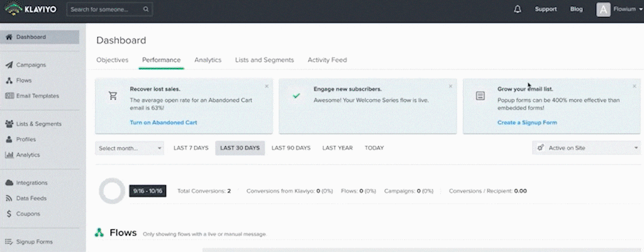Click the gears icon beside Active on Site
This screenshot has width=644, height=252.
pos(540,148)
